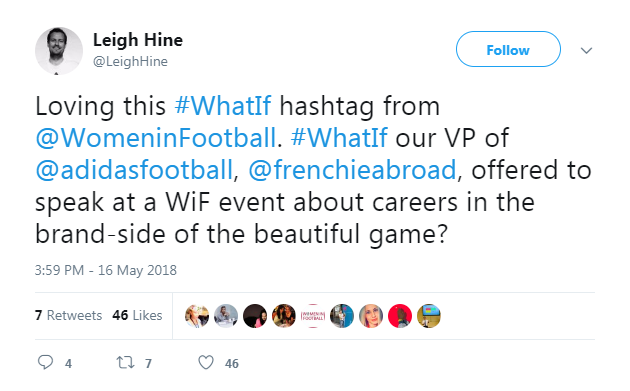The height and width of the screenshot is (391, 630).
Task: Click the first liker avatar
Action: coord(197,316)
